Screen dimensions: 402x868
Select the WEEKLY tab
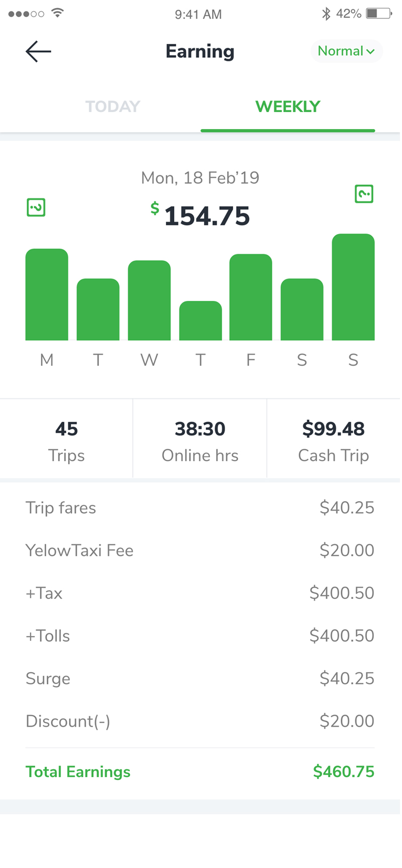coord(288,106)
